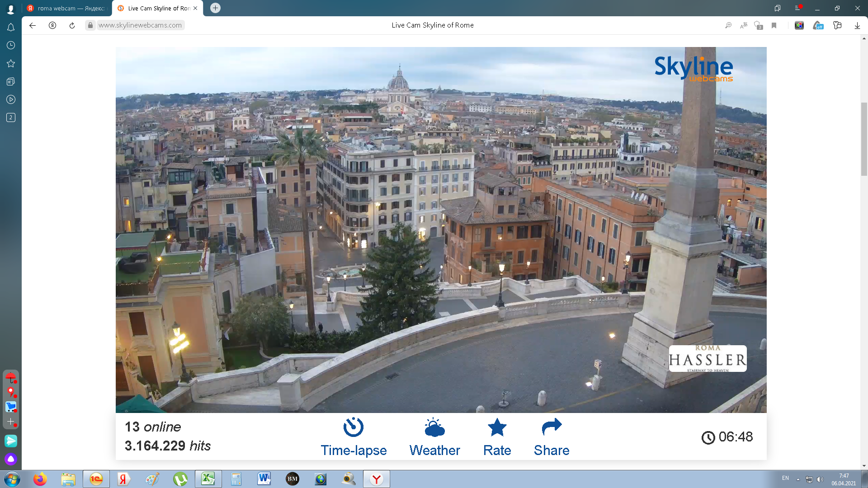Switch to the 'roma webcam — Яндекс' tab
This screenshot has width=868, height=488.
66,8
